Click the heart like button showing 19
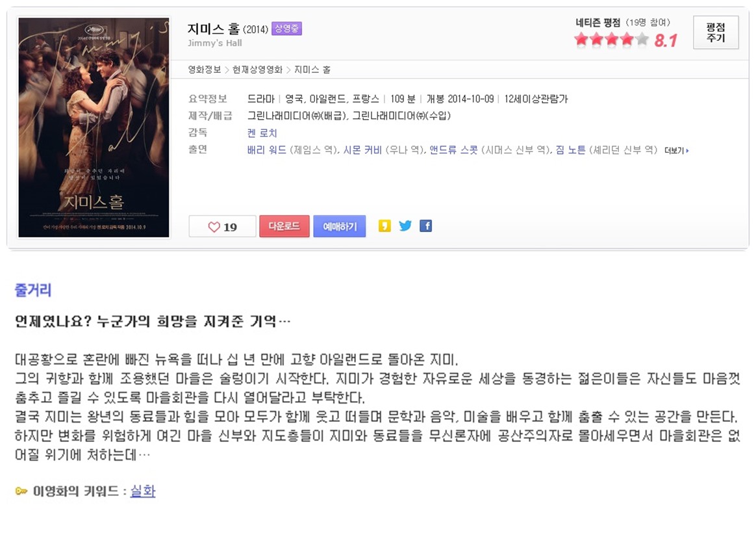 (222, 227)
